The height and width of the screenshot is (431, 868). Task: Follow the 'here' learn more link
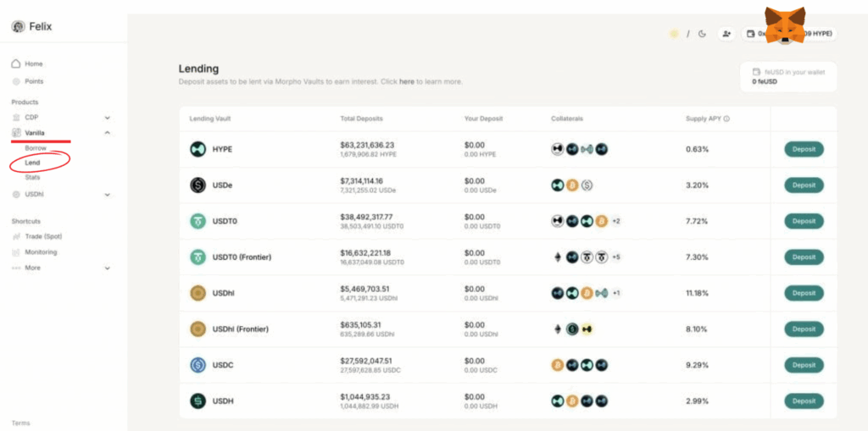pyautogui.click(x=407, y=82)
